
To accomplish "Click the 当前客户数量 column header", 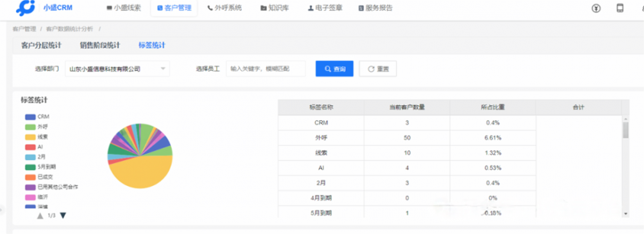I will click(x=406, y=107).
